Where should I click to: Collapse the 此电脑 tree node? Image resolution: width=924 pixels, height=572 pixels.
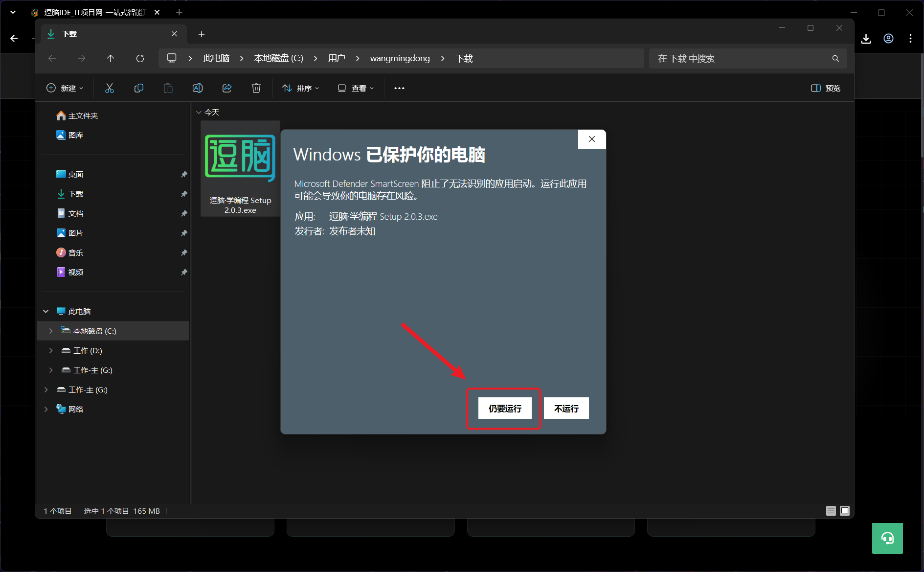tap(45, 311)
